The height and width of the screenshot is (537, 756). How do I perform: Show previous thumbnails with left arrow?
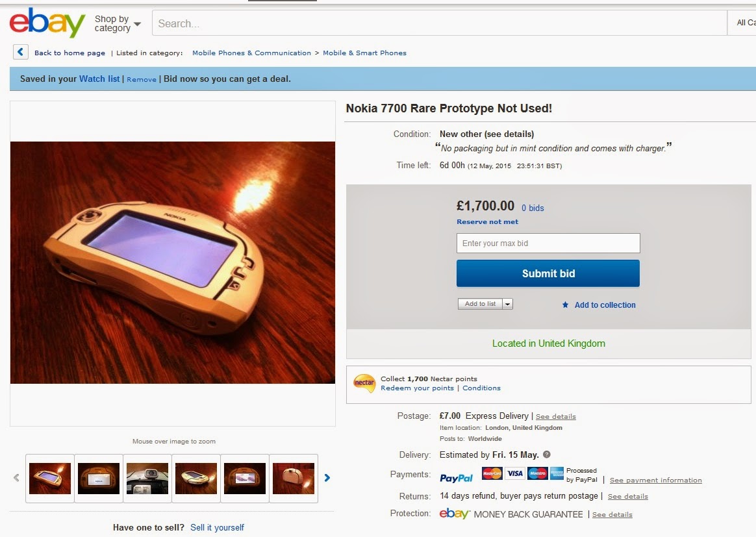tap(17, 478)
